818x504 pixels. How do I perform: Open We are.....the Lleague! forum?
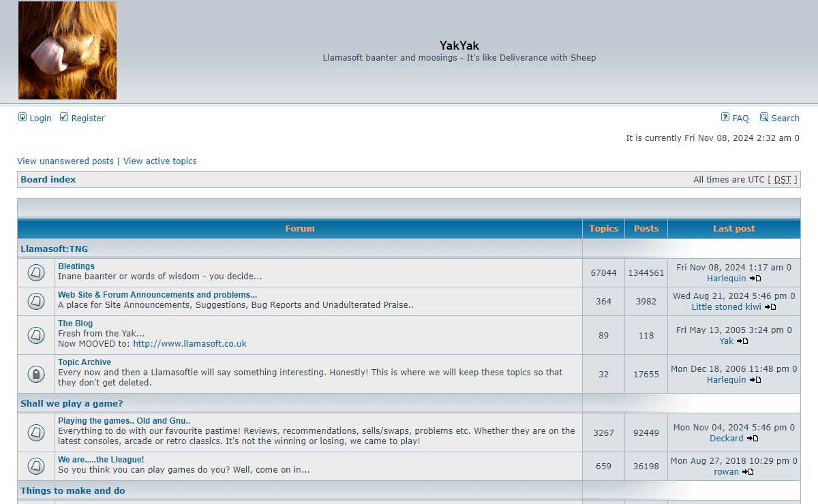(x=101, y=460)
